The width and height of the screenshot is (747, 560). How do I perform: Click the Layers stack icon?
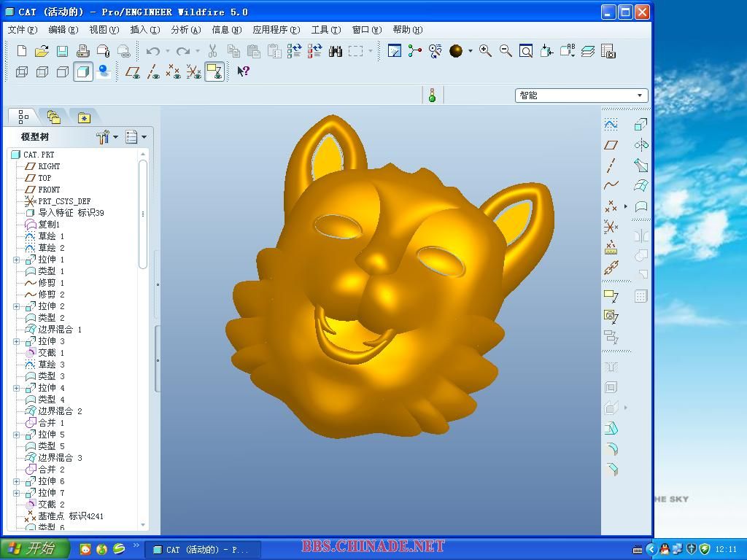(x=588, y=51)
